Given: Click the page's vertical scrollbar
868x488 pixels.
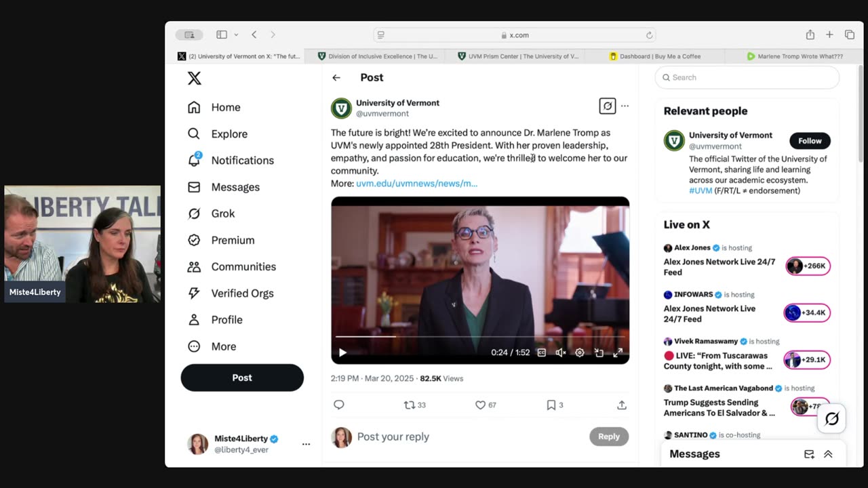Looking at the screenshot, I should tap(861, 114).
